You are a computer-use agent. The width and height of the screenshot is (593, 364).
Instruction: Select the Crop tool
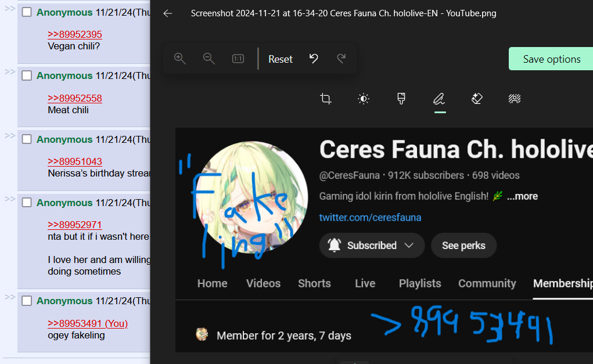[326, 99]
